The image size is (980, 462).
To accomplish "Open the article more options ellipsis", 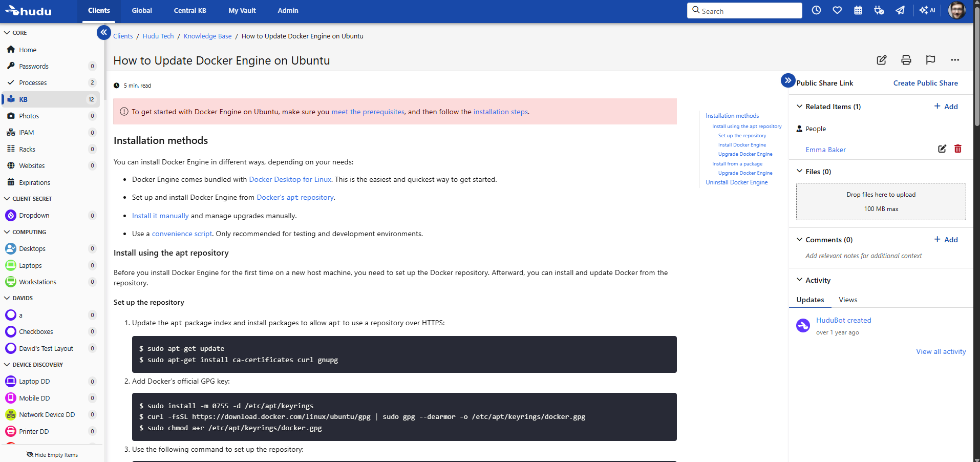I will (x=955, y=60).
